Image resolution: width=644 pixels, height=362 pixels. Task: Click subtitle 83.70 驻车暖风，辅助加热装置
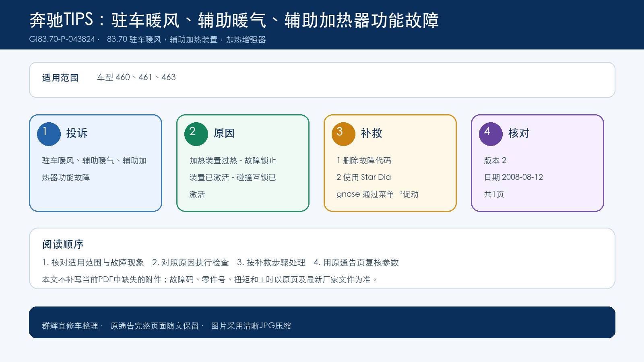162,39
